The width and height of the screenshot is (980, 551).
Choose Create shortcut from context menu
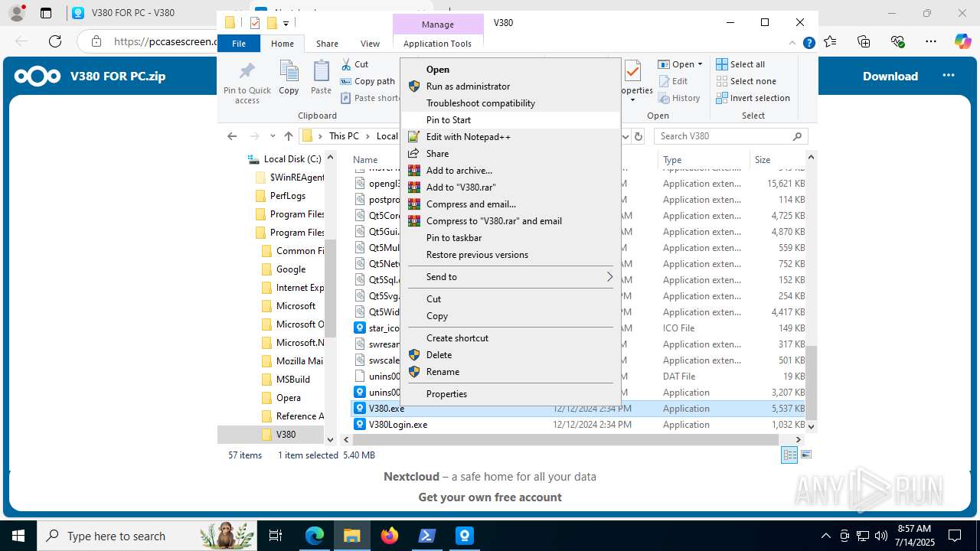[510, 338]
